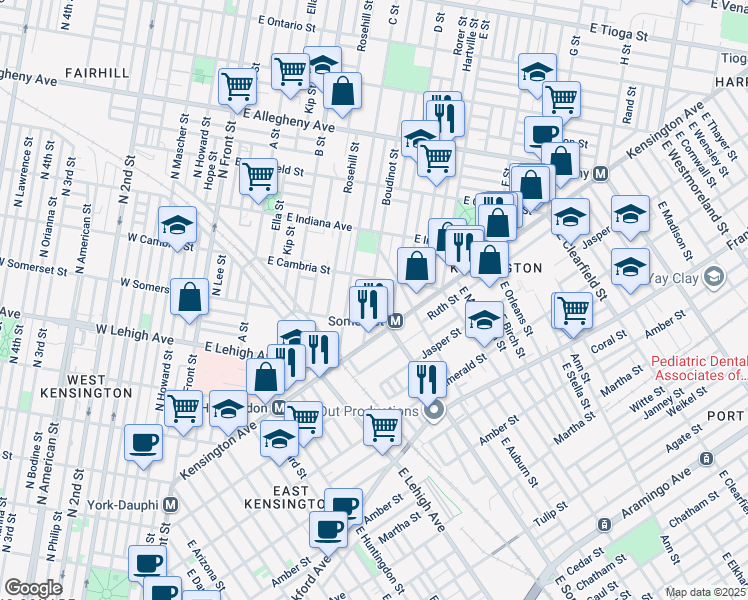Click the shopping cart marker beside N Front St at Allegheny
This screenshot has height=600, width=748.
pos(238,90)
